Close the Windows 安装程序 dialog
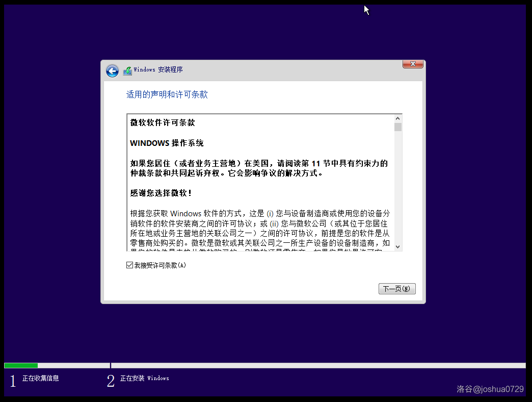 click(x=413, y=64)
